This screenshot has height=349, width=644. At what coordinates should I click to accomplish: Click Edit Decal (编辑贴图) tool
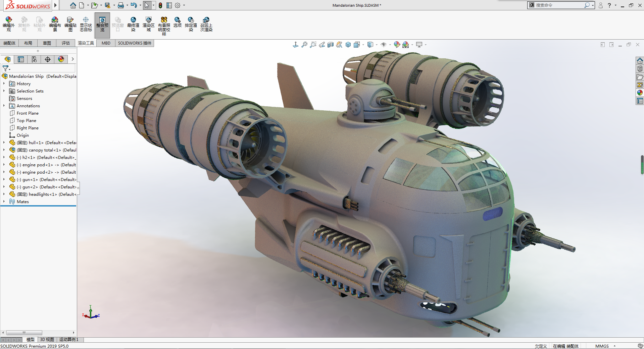(70, 24)
